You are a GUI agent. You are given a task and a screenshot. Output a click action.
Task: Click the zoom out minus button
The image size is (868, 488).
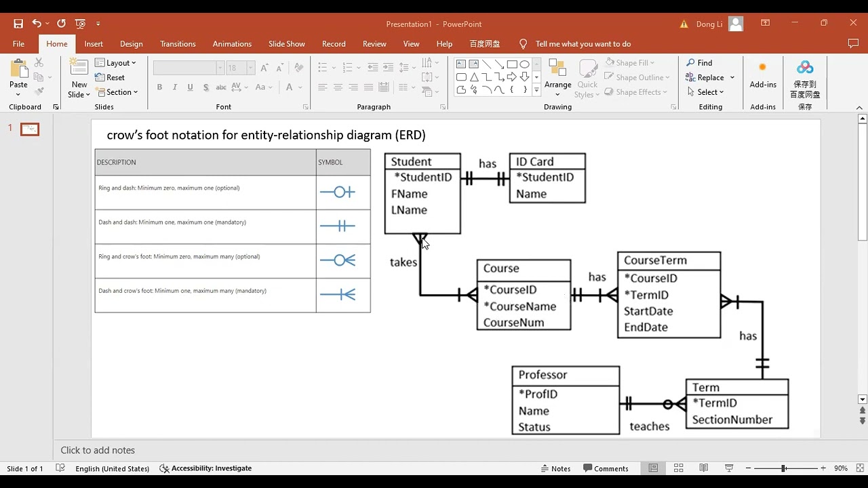coord(748,468)
